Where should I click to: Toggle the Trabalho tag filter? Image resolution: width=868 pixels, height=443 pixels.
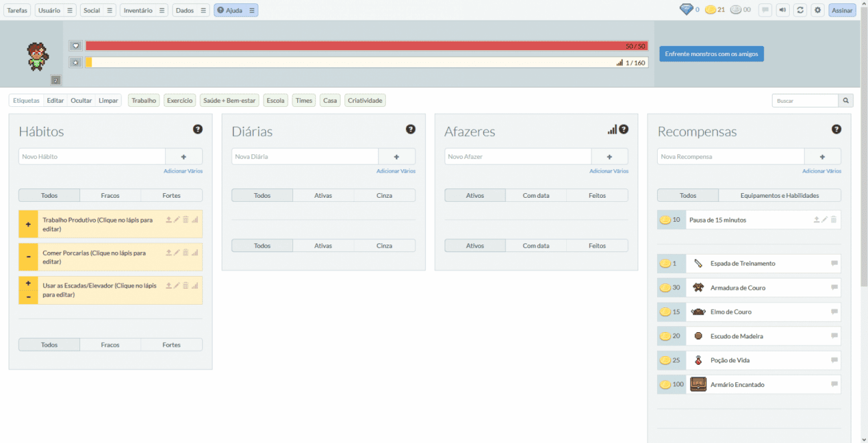[x=144, y=100]
